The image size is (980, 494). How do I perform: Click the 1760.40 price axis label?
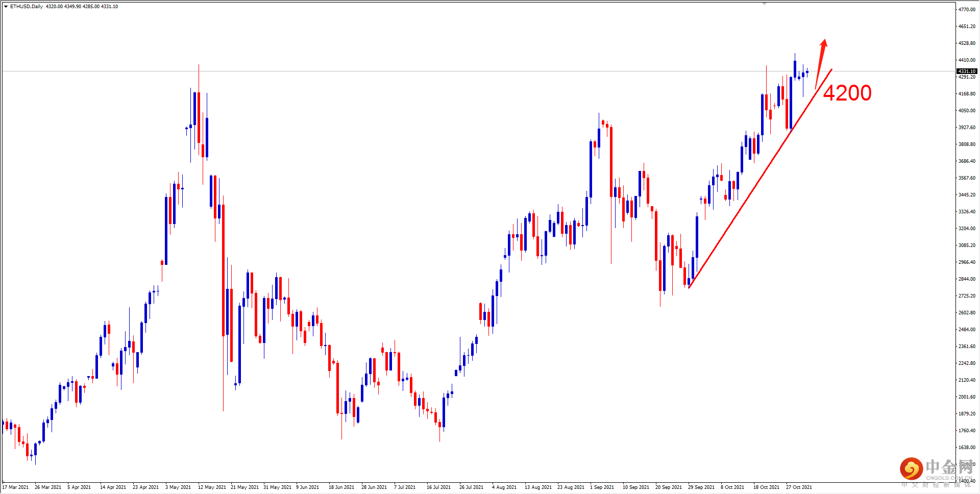pos(967,431)
